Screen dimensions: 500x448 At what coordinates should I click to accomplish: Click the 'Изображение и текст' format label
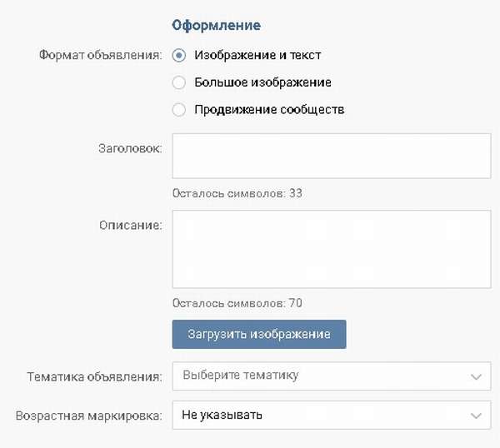[257, 56]
